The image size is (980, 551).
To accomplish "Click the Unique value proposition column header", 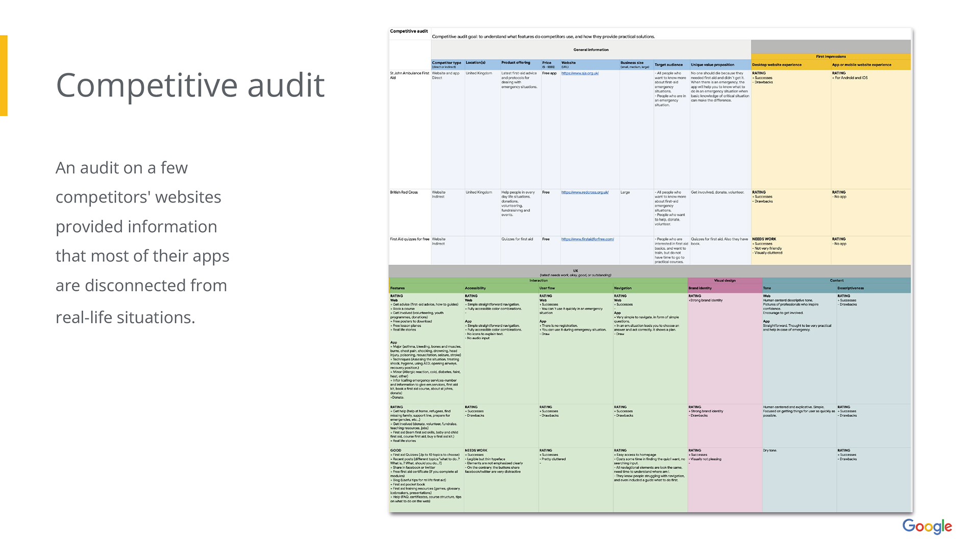I will click(712, 65).
